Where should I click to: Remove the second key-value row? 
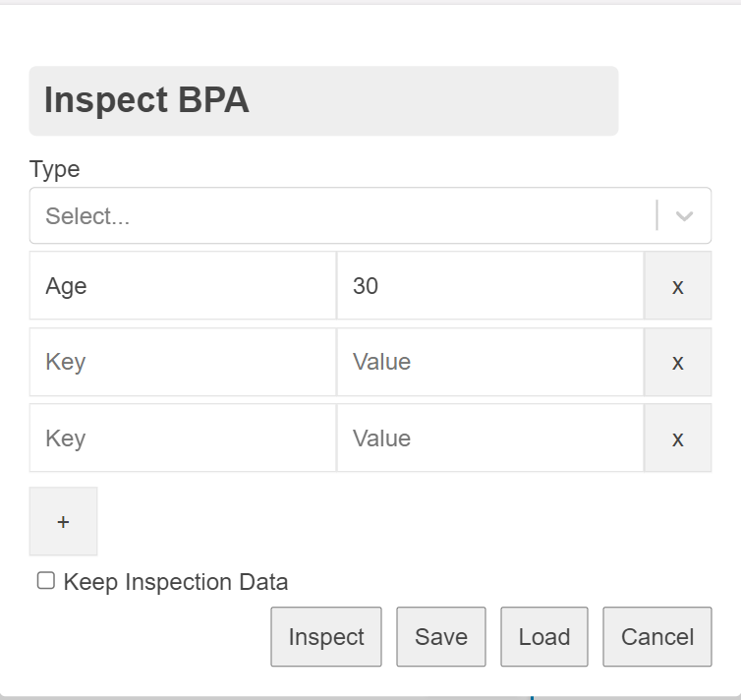pyautogui.click(x=677, y=362)
